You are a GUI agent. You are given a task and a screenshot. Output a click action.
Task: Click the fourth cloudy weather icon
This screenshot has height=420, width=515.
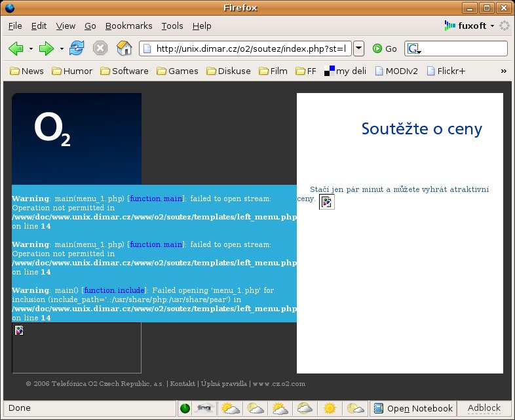pyautogui.click(x=305, y=408)
